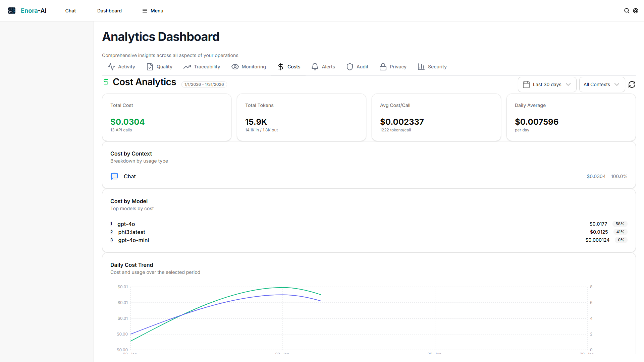Select the Activity tab heartbeat icon
The image size is (644, 362).
pyautogui.click(x=111, y=67)
